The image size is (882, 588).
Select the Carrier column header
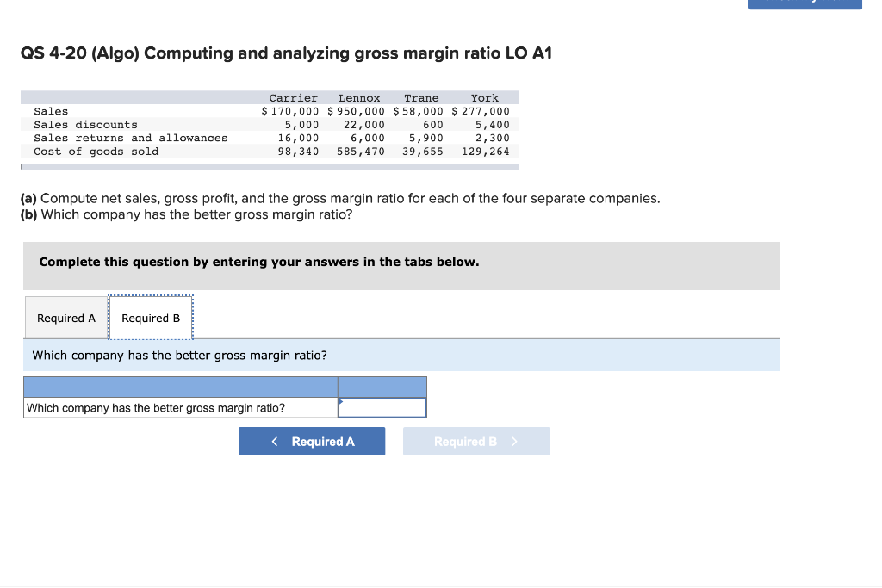pyautogui.click(x=293, y=97)
